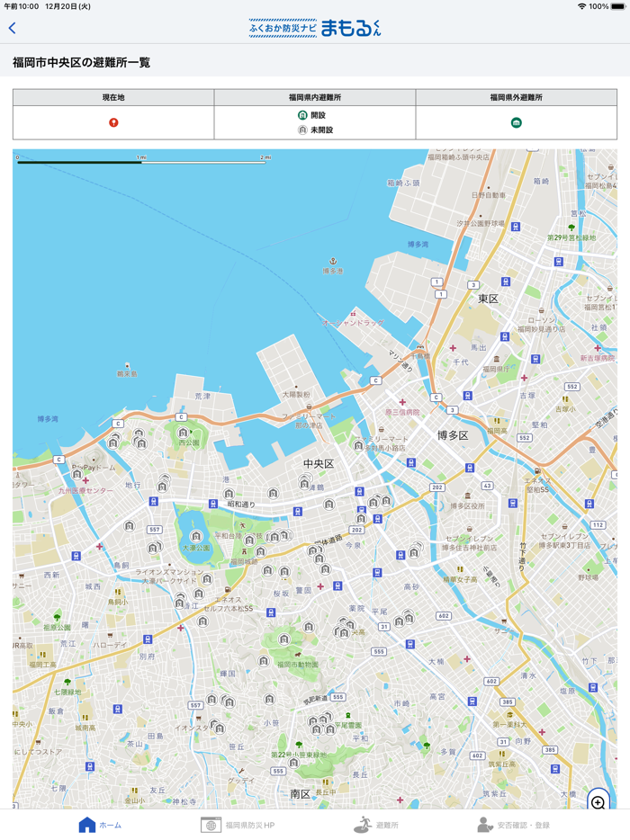The width and height of the screenshot is (630, 840).
Task: Tap the hospital cross at 九州医療センター
Action: (85, 480)
